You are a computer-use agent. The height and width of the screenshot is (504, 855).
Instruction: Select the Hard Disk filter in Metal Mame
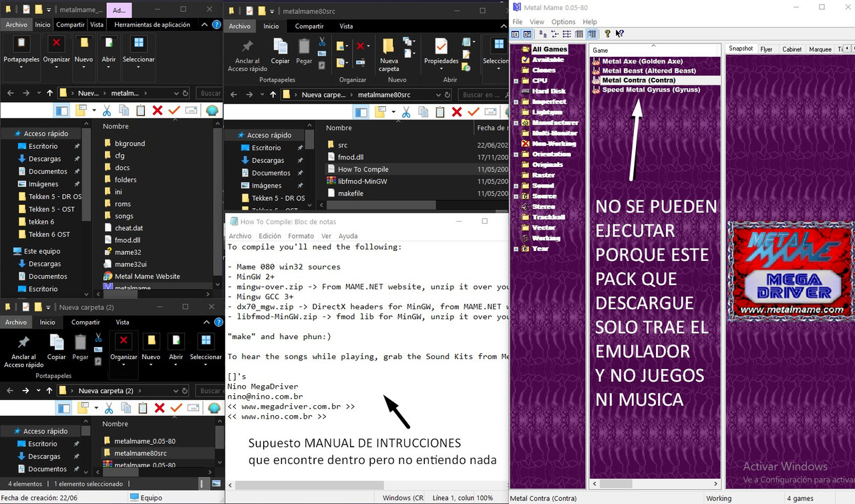(x=548, y=91)
